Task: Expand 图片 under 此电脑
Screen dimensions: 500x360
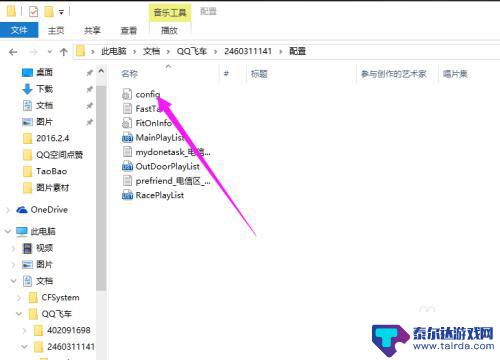Action: [13, 265]
